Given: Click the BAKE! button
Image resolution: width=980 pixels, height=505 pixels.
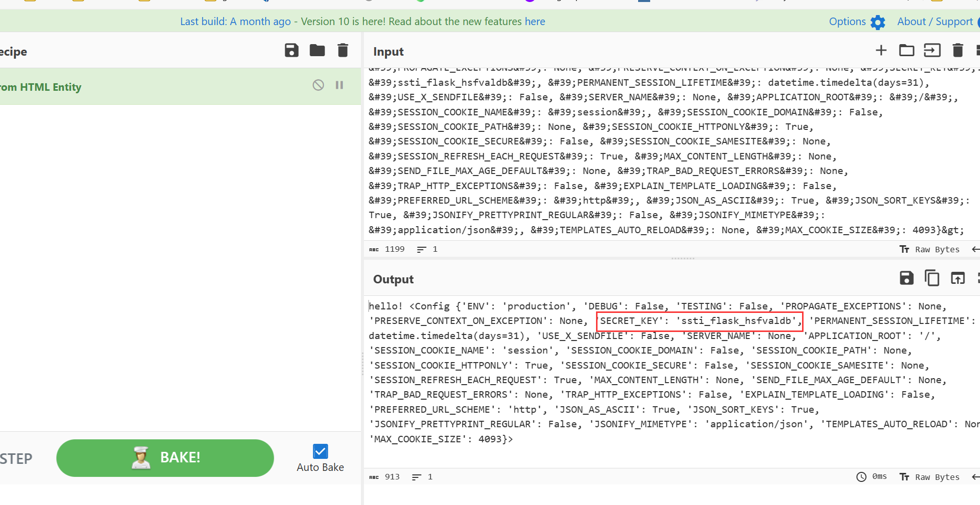Looking at the screenshot, I should [165, 458].
